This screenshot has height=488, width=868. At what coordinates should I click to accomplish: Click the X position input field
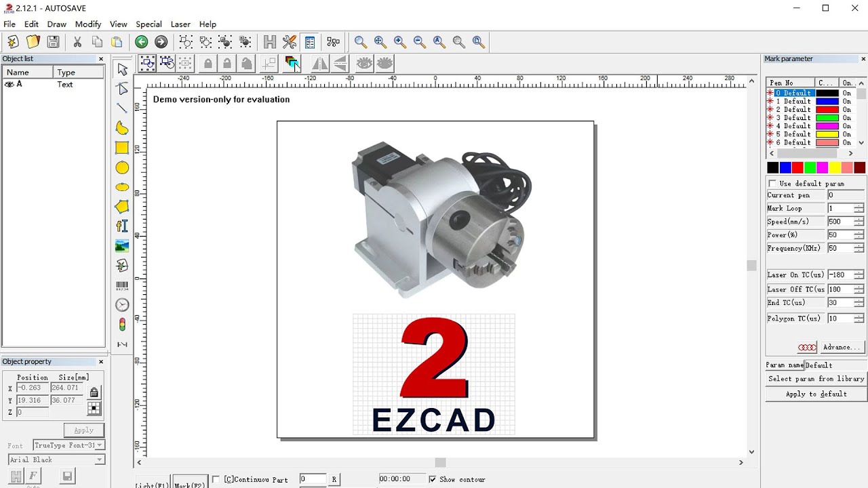pyautogui.click(x=32, y=388)
